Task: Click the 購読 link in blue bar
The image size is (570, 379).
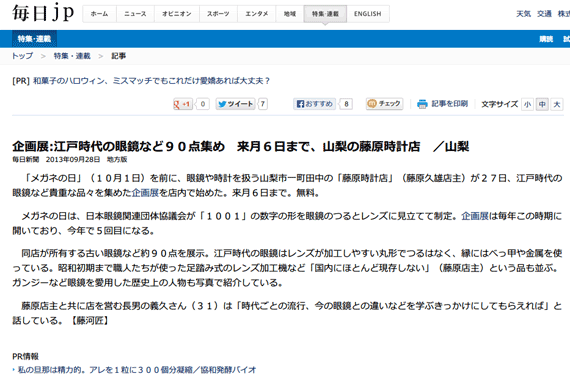Action: pyautogui.click(x=546, y=39)
